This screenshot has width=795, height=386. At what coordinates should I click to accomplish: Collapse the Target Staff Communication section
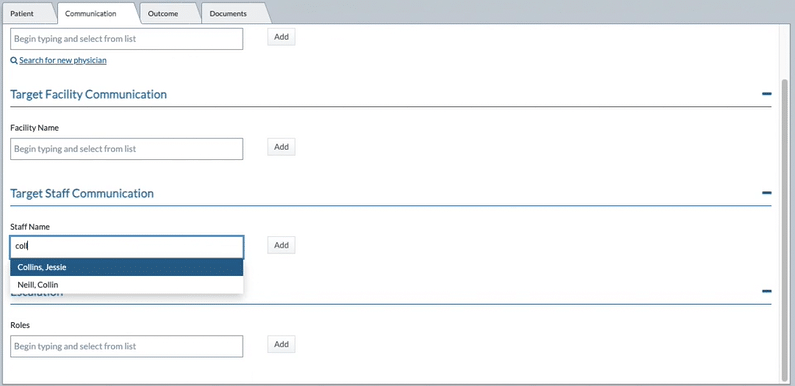coord(767,193)
